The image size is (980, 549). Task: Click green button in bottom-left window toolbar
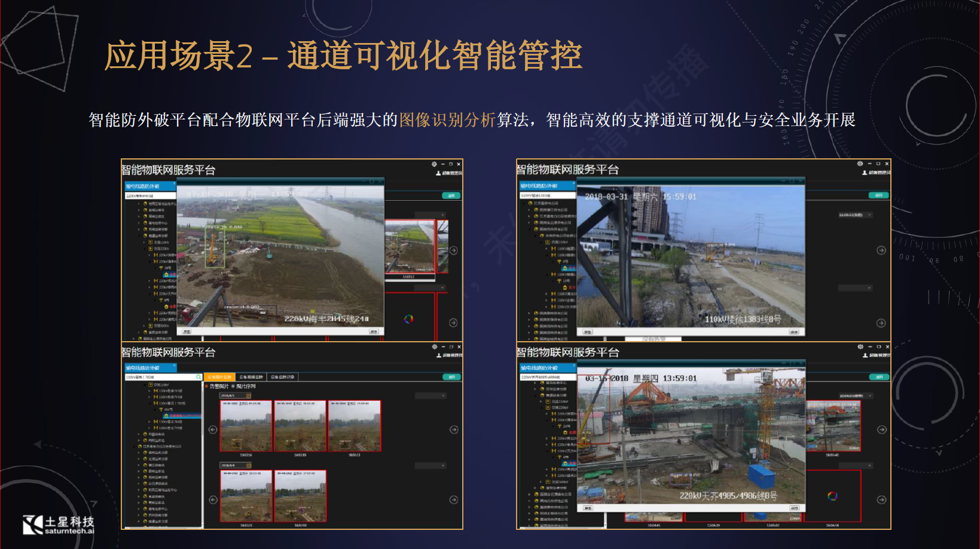click(451, 377)
